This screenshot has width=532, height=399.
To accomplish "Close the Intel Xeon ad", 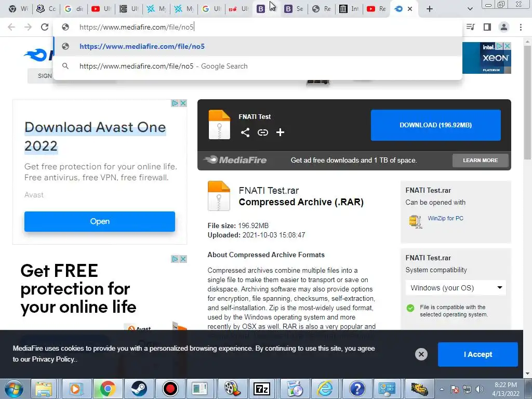I will (507, 46).
